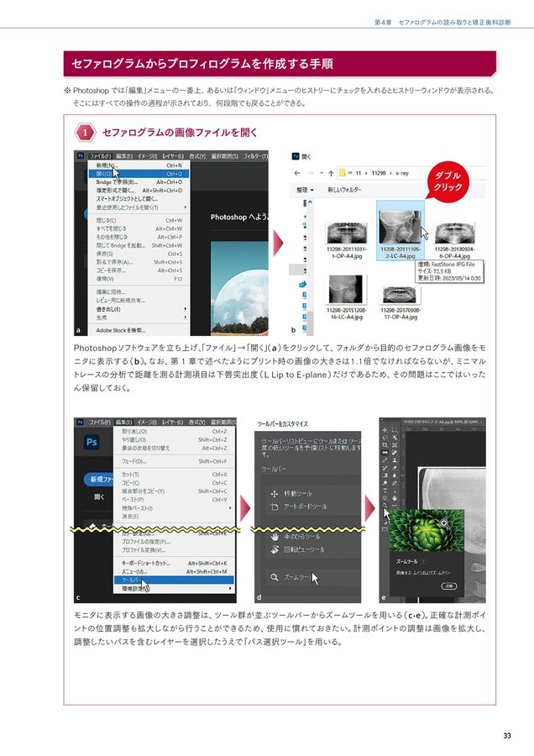Select the Hand tool in panel e toolbar

tap(395, 498)
